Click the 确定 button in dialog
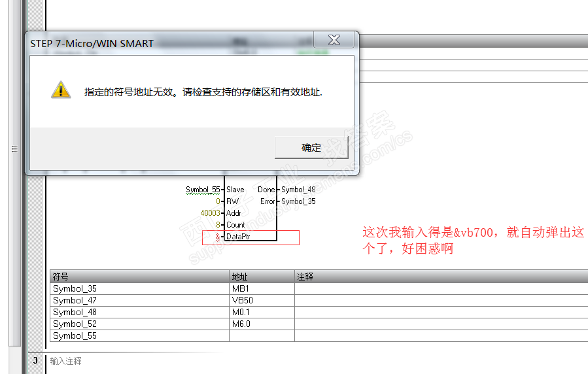The image size is (588, 374). (x=311, y=147)
